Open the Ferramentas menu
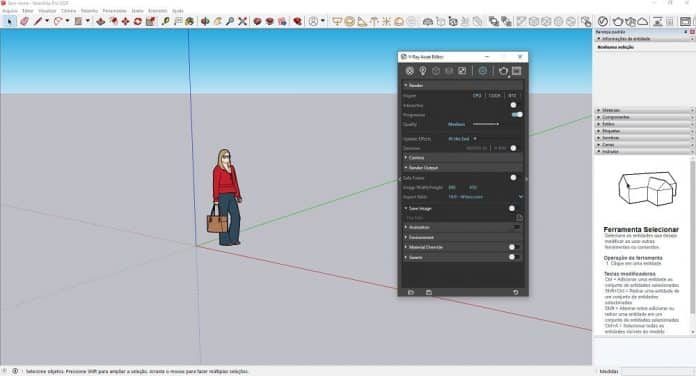 pos(115,11)
